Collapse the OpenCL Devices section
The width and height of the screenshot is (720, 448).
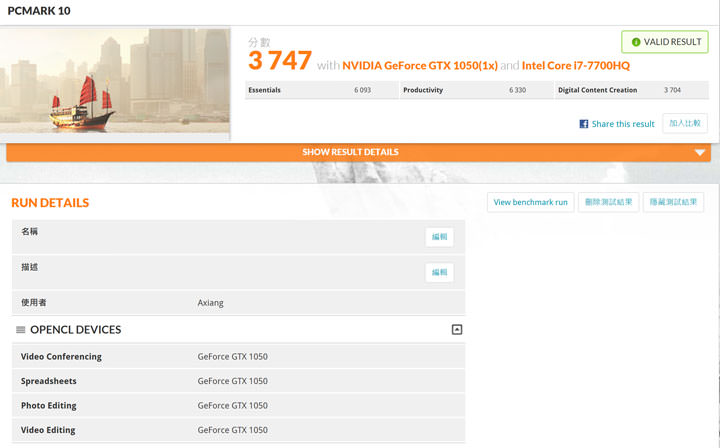(x=457, y=330)
